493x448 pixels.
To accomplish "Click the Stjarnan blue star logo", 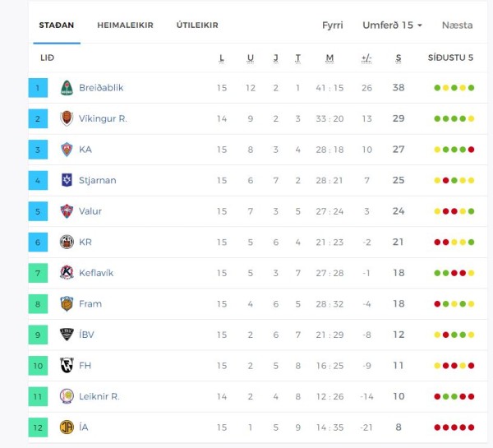I will (67, 180).
